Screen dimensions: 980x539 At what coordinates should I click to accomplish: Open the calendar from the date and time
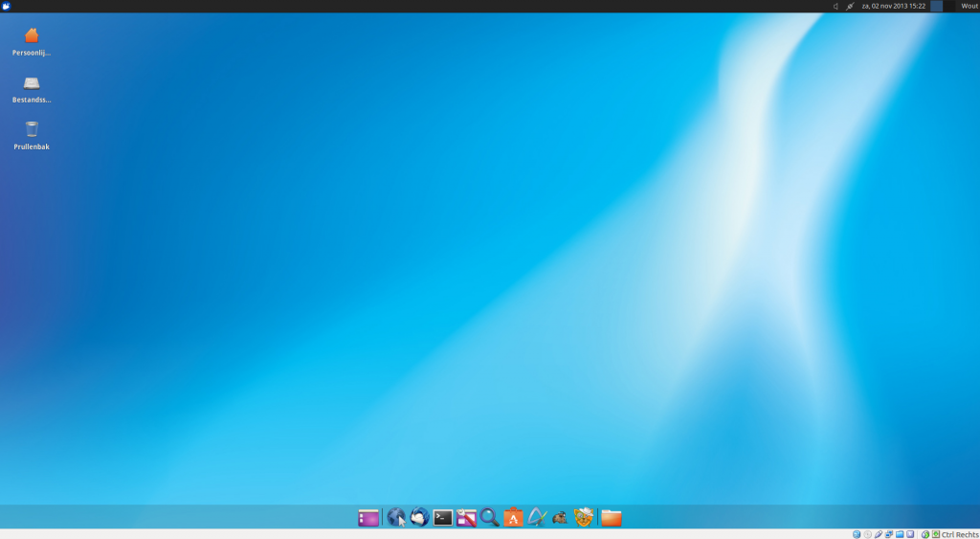[893, 6]
